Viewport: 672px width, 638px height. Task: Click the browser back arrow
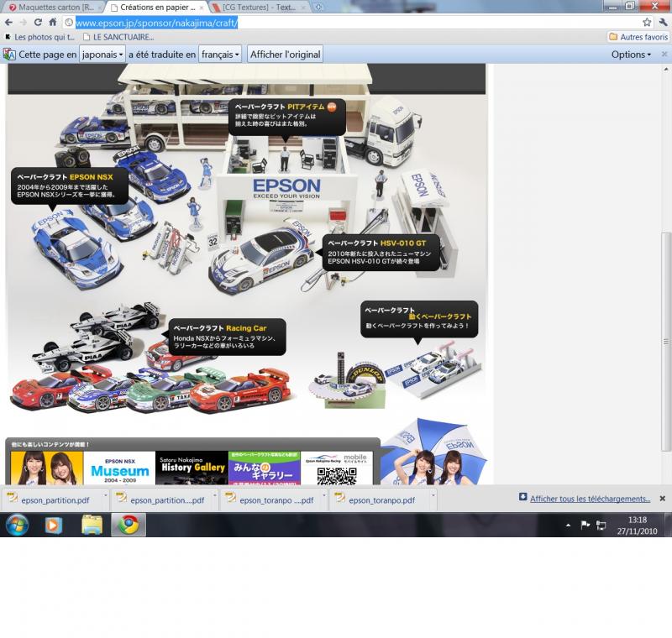click(x=8, y=23)
